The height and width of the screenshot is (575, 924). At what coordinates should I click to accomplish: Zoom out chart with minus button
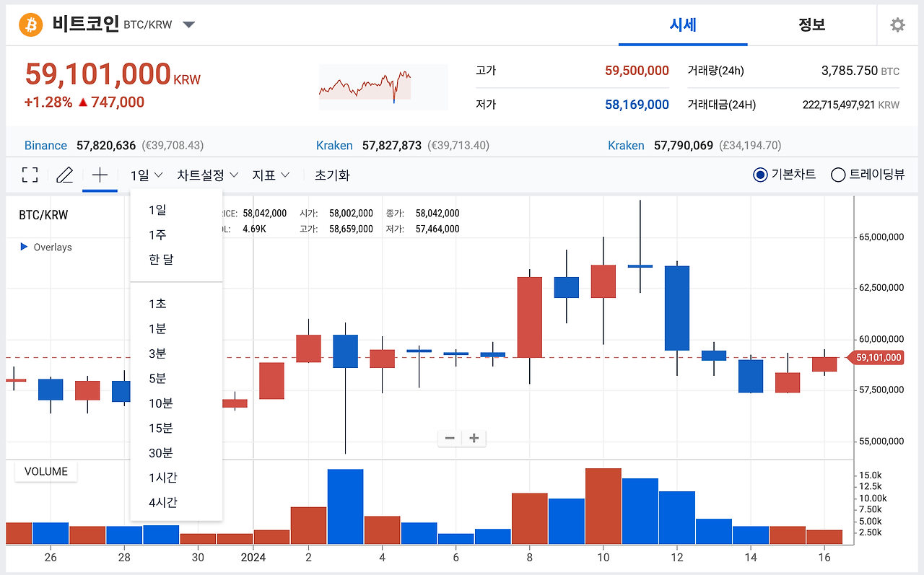pyautogui.click(x=450, y=438)
